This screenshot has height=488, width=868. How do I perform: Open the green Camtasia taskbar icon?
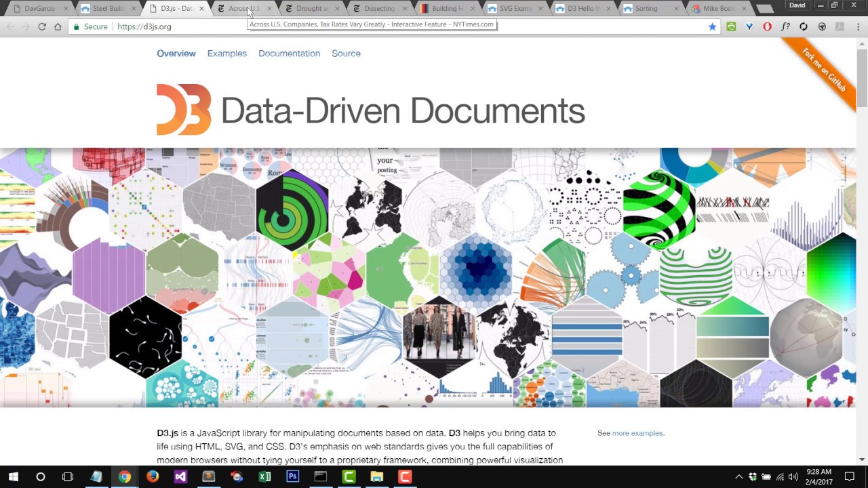[x=349, y=476]
